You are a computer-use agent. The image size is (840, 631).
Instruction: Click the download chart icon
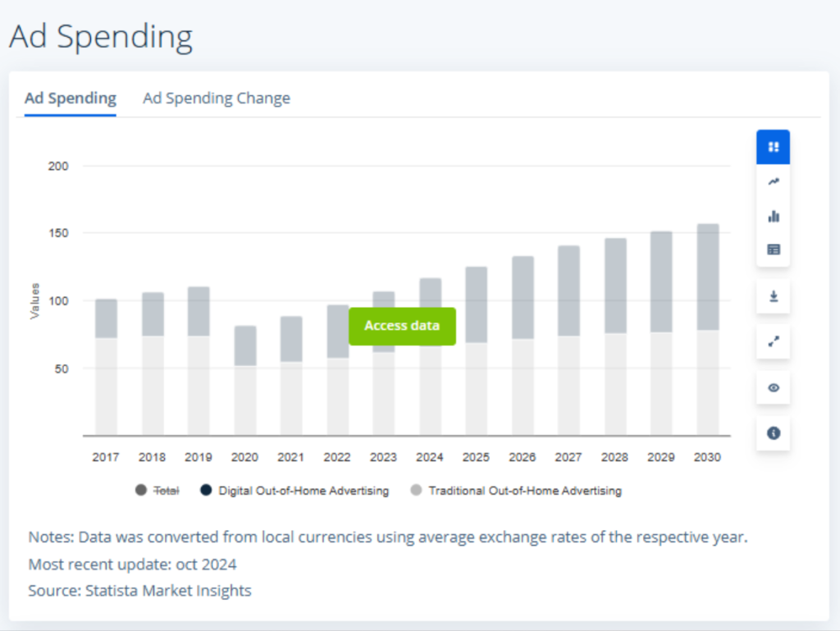click(773, 296)
